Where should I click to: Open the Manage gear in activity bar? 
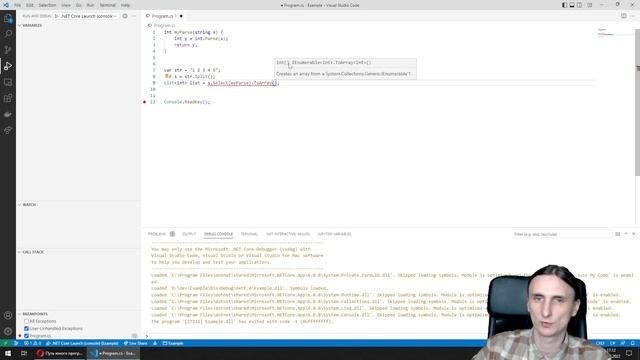[8, 331]
